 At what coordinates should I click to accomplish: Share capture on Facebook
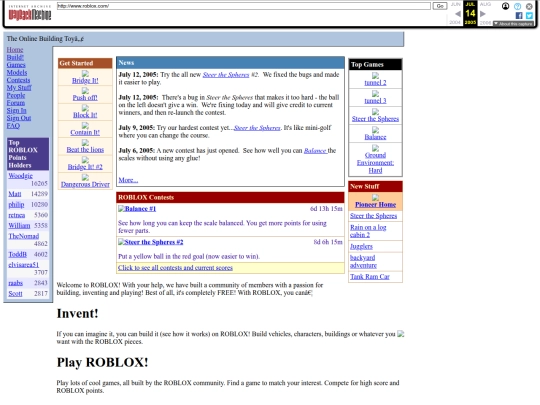point(519,15)
